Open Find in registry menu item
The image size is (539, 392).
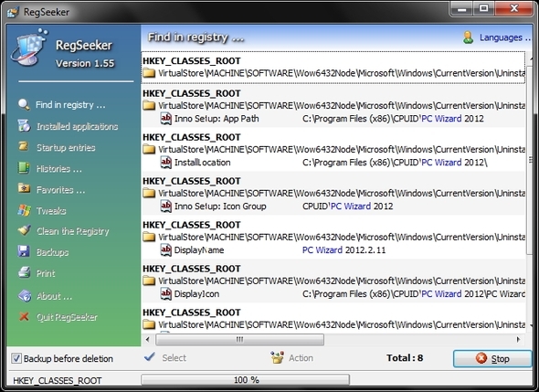pyautogui.click(x=70, y=104)
